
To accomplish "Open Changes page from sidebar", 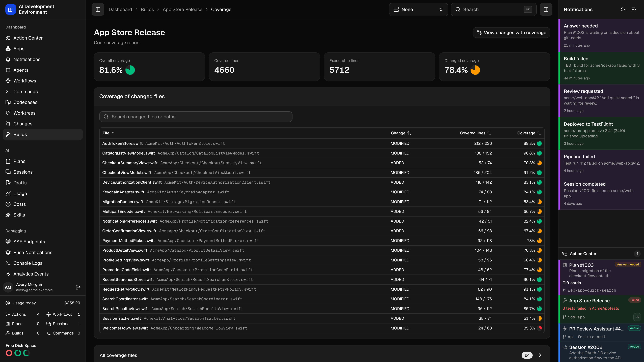I will point(43,124).
